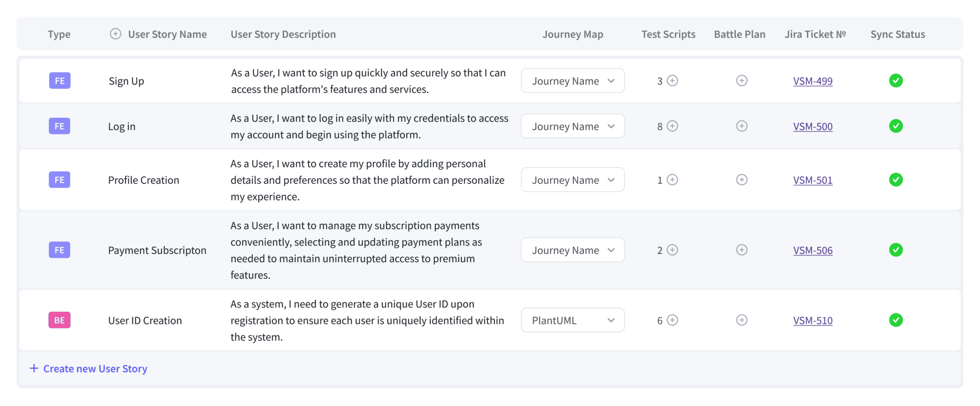Open the PlantUML journey map dropdown
This screenshot has height=406, width=980.
(572, 320)
